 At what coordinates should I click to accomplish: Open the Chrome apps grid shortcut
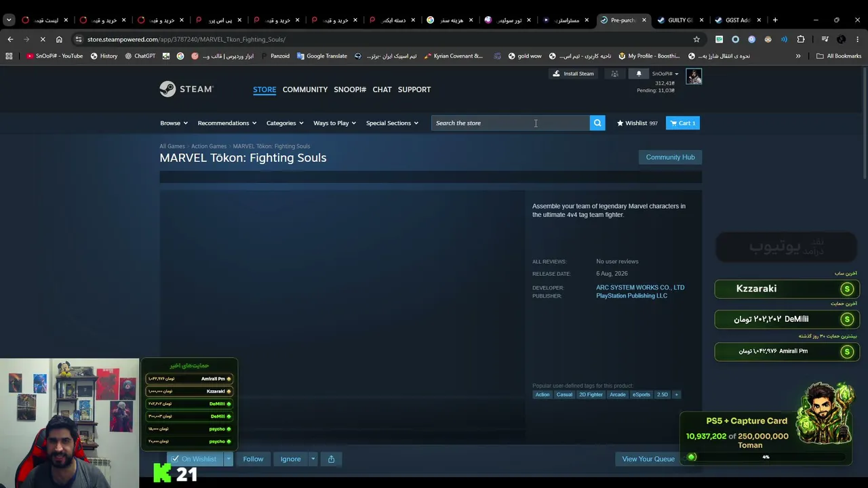pyautogui.click(x=9, y=56)
